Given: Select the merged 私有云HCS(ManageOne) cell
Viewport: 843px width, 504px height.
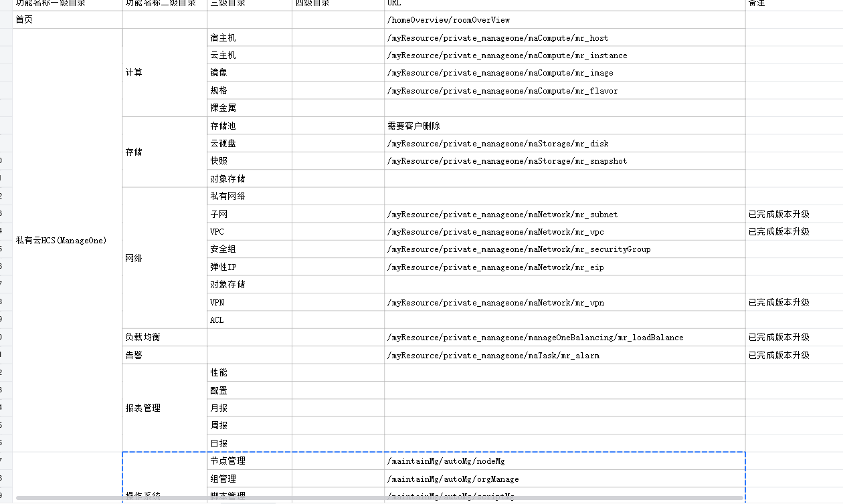Looking at the screenshot, I should 67,240.
